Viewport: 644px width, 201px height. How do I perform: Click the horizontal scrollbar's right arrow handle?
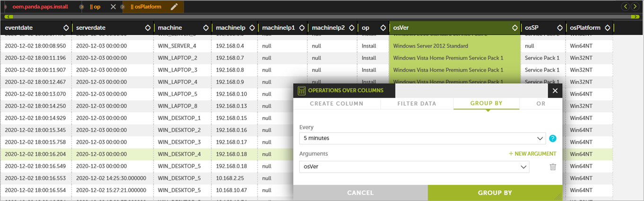coord(636,17)
